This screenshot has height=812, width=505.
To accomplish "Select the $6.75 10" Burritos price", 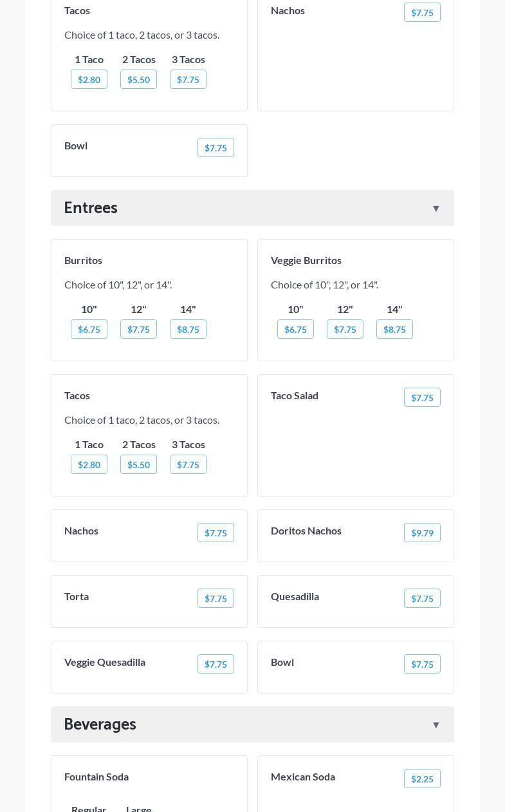I will coord(89,329).
